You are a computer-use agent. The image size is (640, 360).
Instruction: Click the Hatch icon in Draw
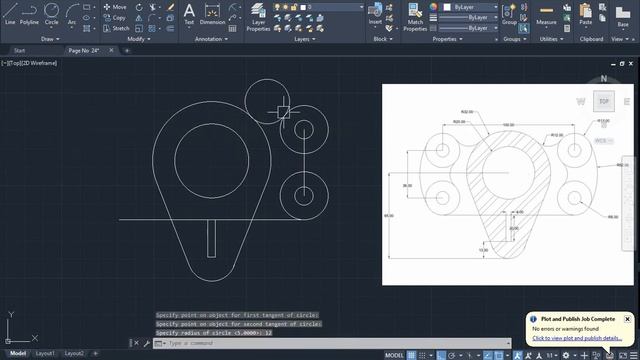(87, 29)
